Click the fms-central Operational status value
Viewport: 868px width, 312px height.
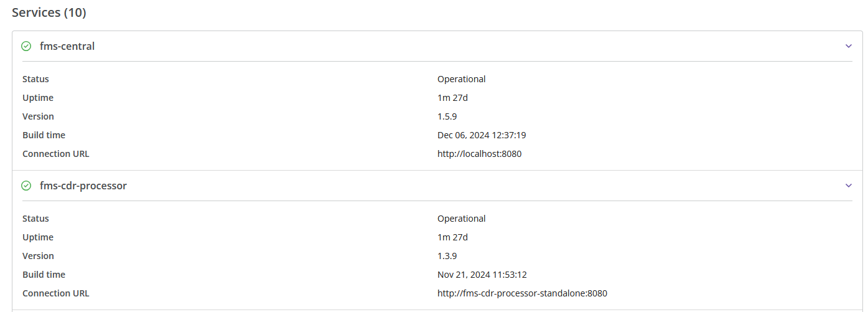click(x=461, y=79)
